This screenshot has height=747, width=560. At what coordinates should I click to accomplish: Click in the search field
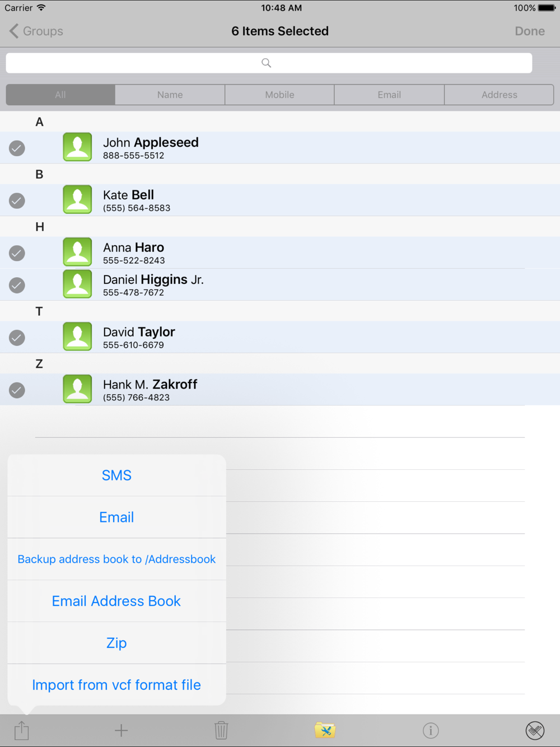(269, 63)
